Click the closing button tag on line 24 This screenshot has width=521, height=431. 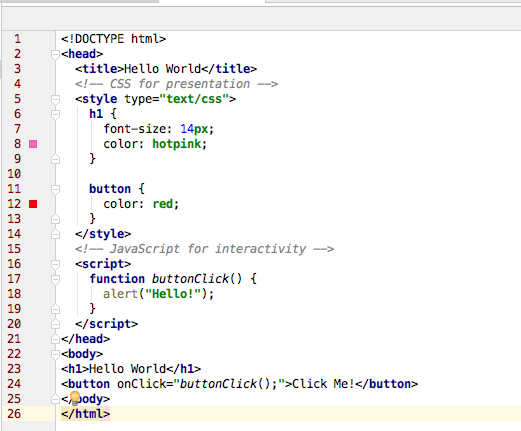[386, 384]
